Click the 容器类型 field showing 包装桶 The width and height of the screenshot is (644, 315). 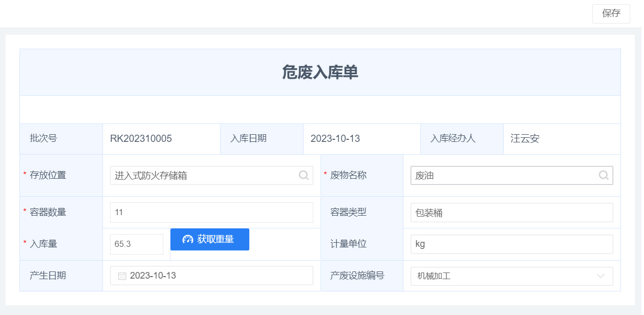coord(511,213)
